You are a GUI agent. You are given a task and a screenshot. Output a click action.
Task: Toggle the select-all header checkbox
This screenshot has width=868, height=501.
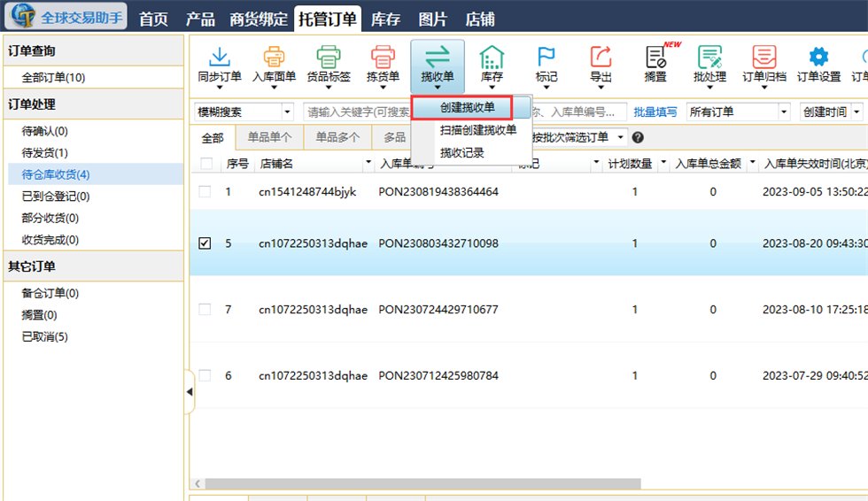coord(206,164)
